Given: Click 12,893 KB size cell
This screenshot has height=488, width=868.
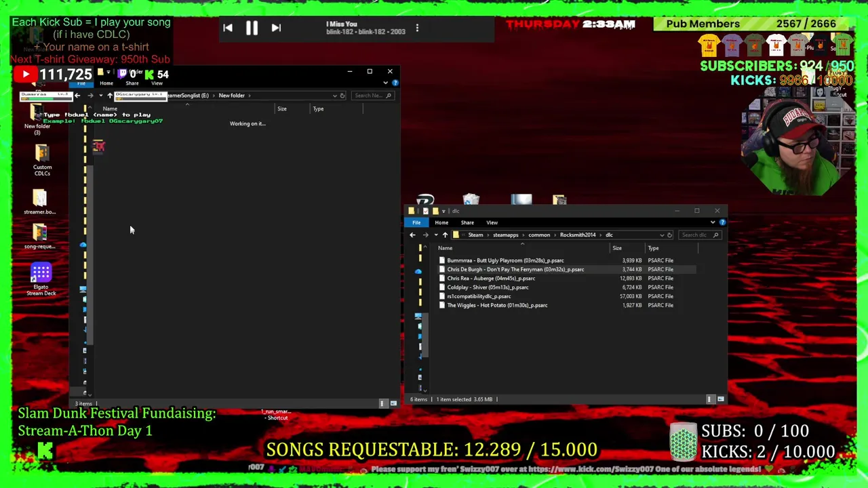Looking at the screenshot, I should pyautogui.click(x=631, y=279).
